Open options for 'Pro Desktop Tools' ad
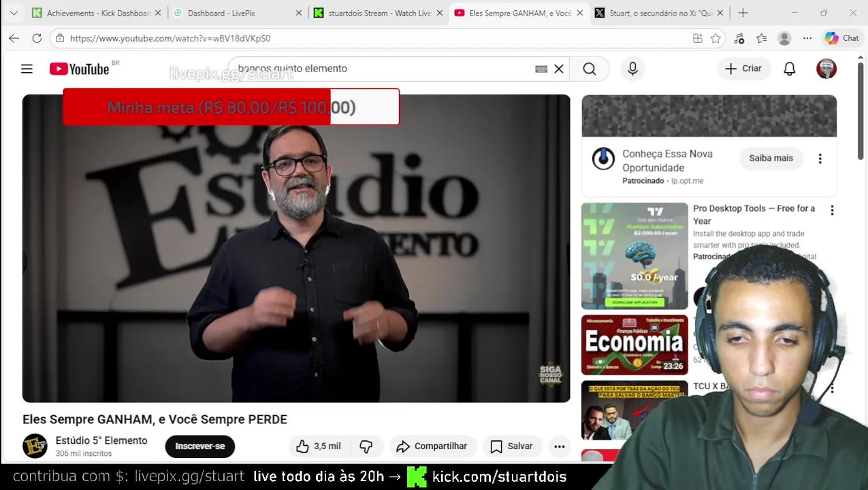The image size is (868, 490). 832,211
